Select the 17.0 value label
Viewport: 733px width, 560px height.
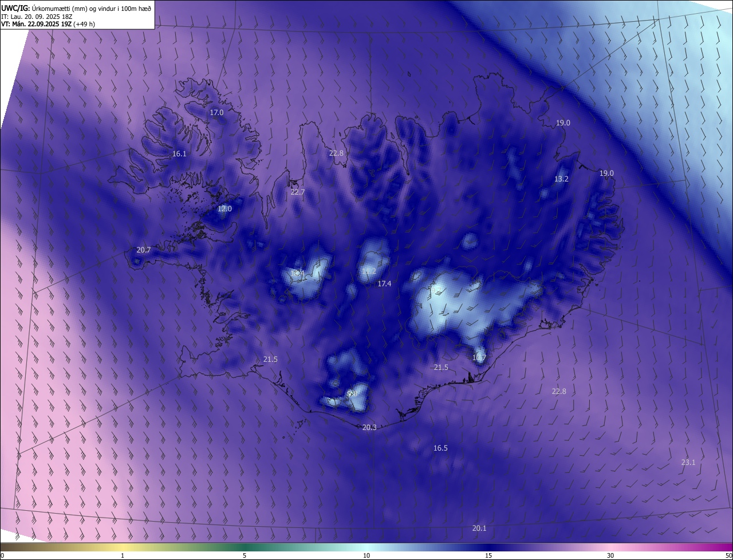click(216, 113)
